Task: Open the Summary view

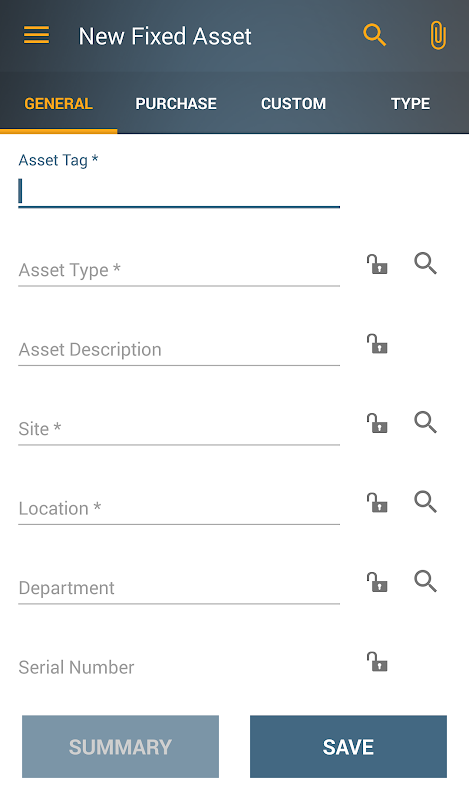Action: pyautogui.click(x=120, y=746)
